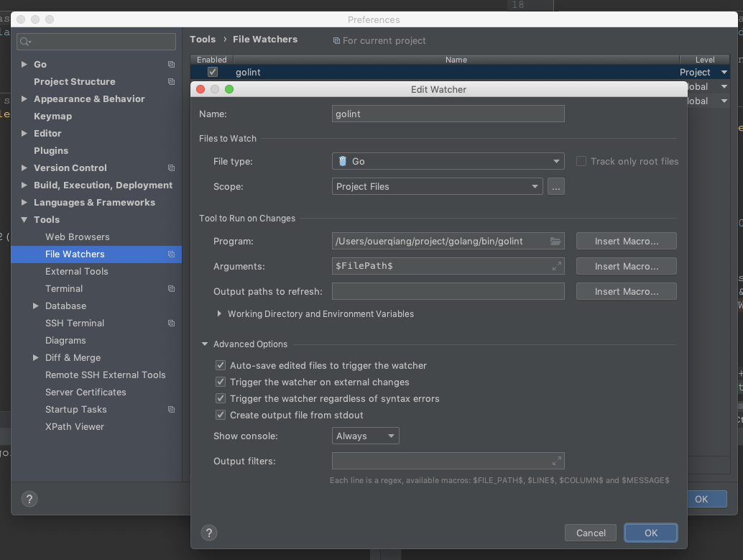This screenshot has width=743, height=560.
Task: Click the project-level icon beside SSH Terminal
Action: pos(171,323)
